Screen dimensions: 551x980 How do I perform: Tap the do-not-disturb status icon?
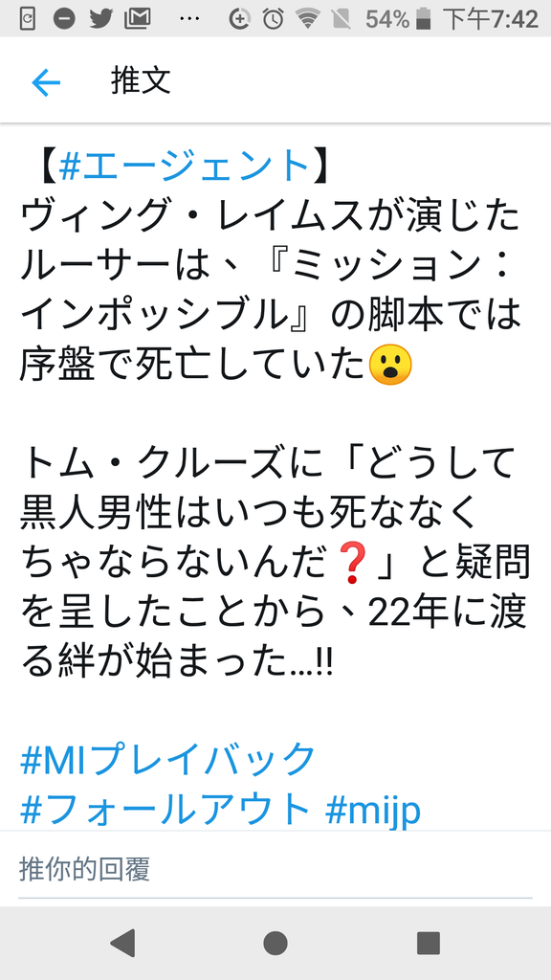point(64,19)
